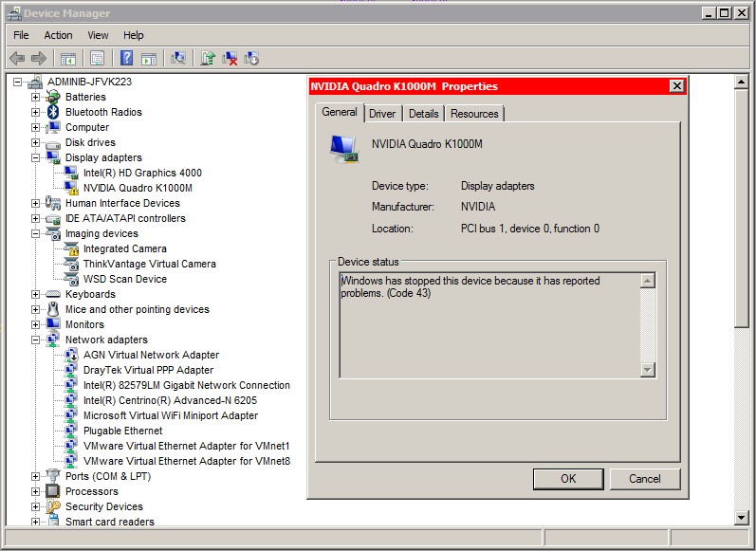Click the Computer category icon
The image size is (756, 551).
pyautogui.click(x=53, y=127)
